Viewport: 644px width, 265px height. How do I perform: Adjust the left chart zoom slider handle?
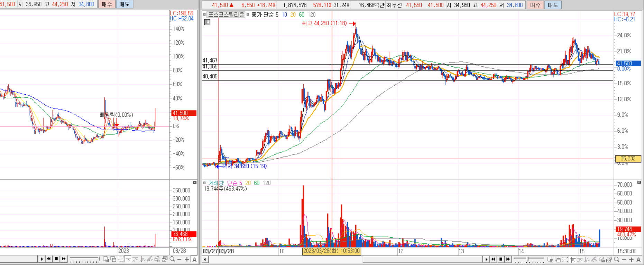pos(99,258)
